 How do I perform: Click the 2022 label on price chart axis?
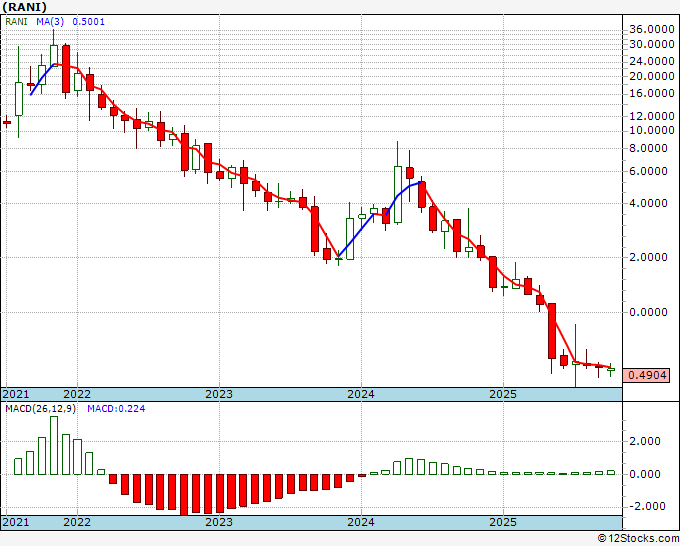(x=77, y=394)
